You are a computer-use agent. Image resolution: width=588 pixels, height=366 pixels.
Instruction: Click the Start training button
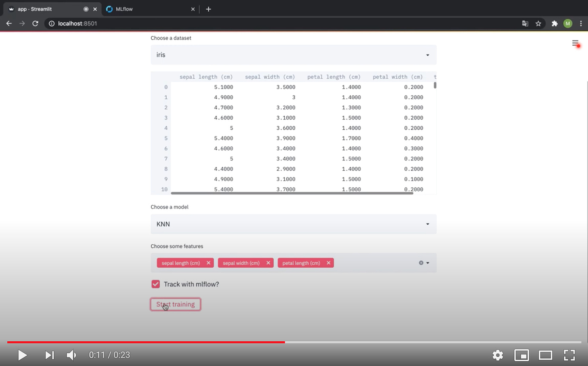pyautogui.click(x=175, y=304)
